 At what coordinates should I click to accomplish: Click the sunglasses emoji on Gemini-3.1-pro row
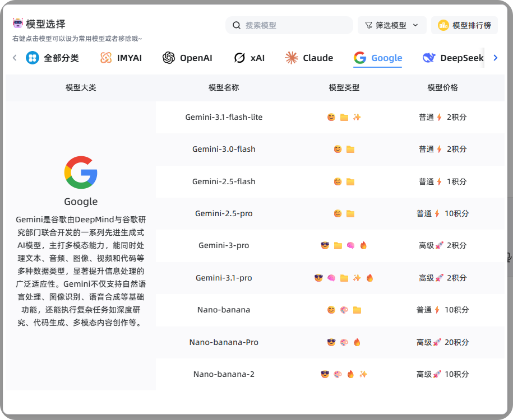[x=318, y=278]
